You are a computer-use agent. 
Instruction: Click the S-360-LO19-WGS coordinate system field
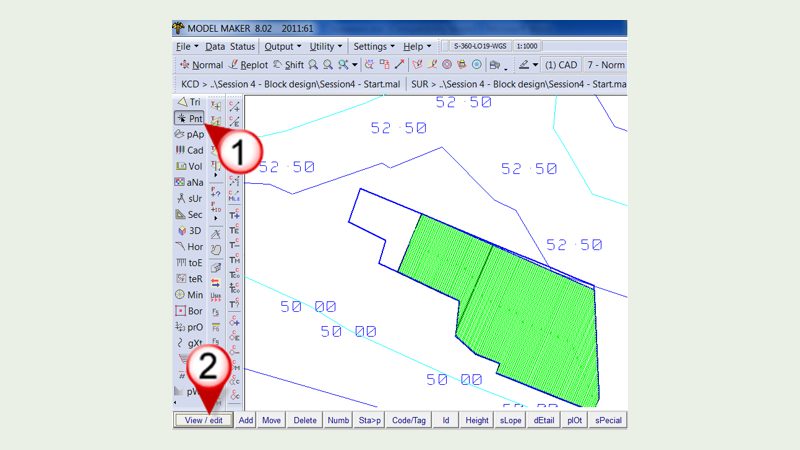coord(480,46)
